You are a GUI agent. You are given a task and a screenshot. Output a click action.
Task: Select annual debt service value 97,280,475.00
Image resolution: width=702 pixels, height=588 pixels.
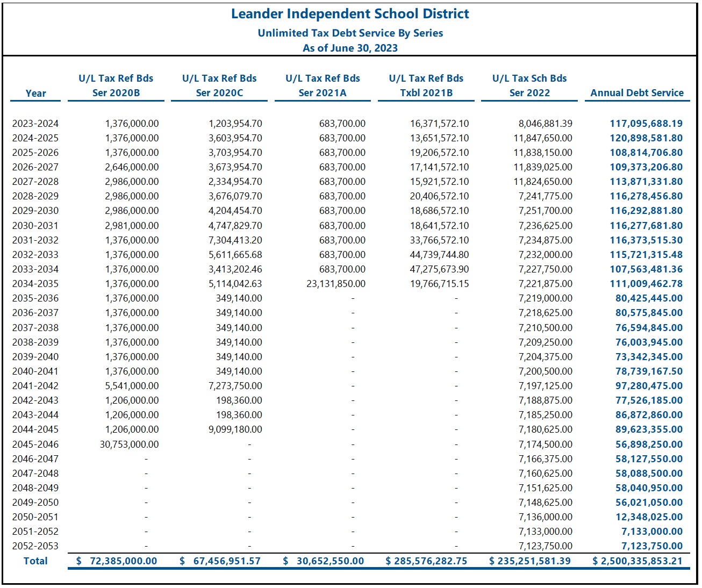click(x=649, y=386)
